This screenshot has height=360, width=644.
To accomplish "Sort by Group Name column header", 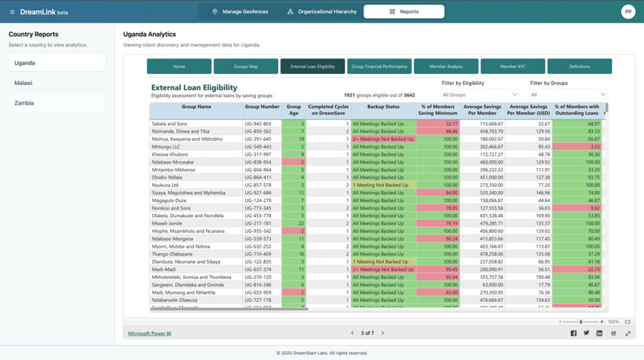I will (x=196, y=107).
